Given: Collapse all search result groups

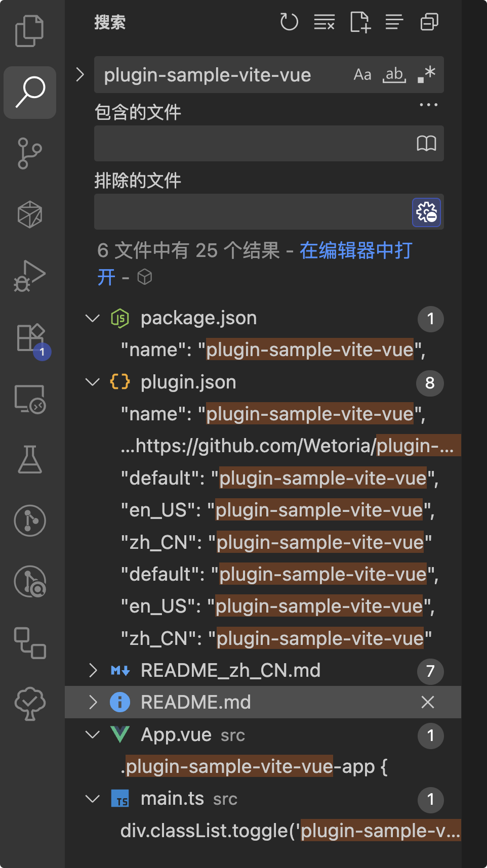Looking at the screenshot, I should pos(429,22).
